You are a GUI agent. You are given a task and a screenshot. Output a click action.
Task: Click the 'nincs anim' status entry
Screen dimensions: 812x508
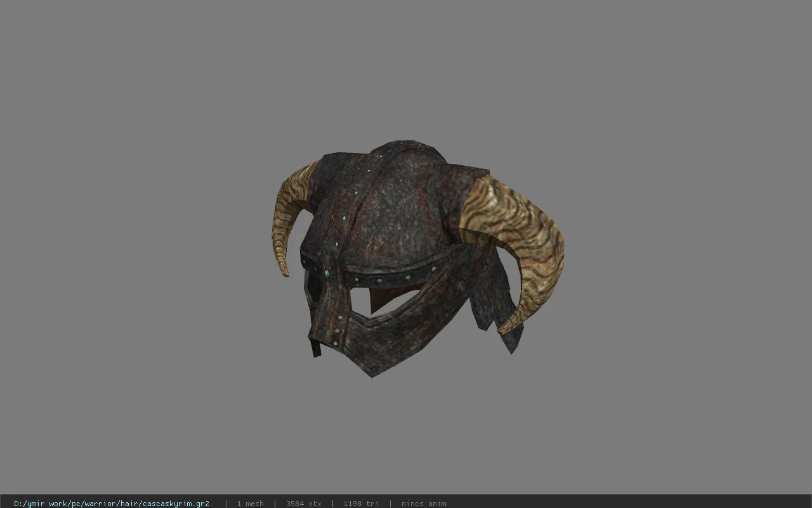pyautogui.click(x=424, y=504)
